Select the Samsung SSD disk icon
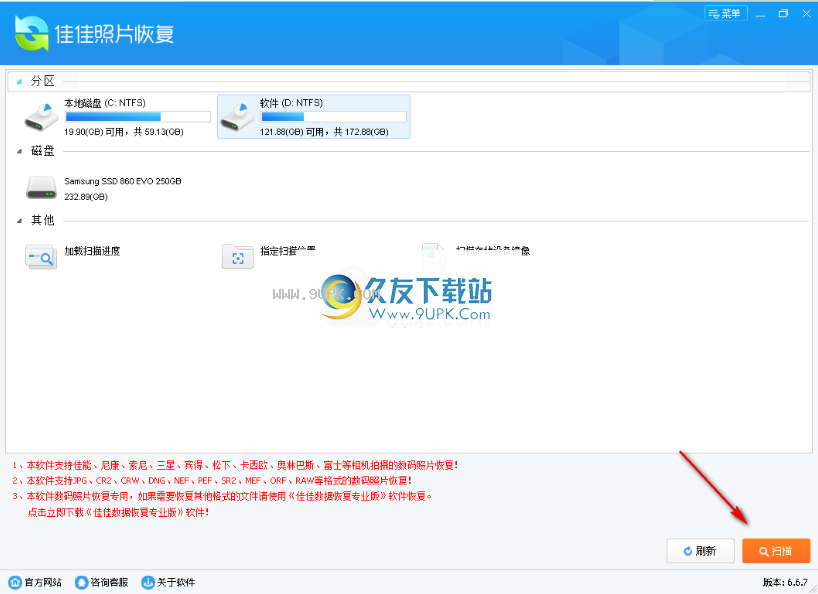Screen dimensions: 818x594 (41, 188)
